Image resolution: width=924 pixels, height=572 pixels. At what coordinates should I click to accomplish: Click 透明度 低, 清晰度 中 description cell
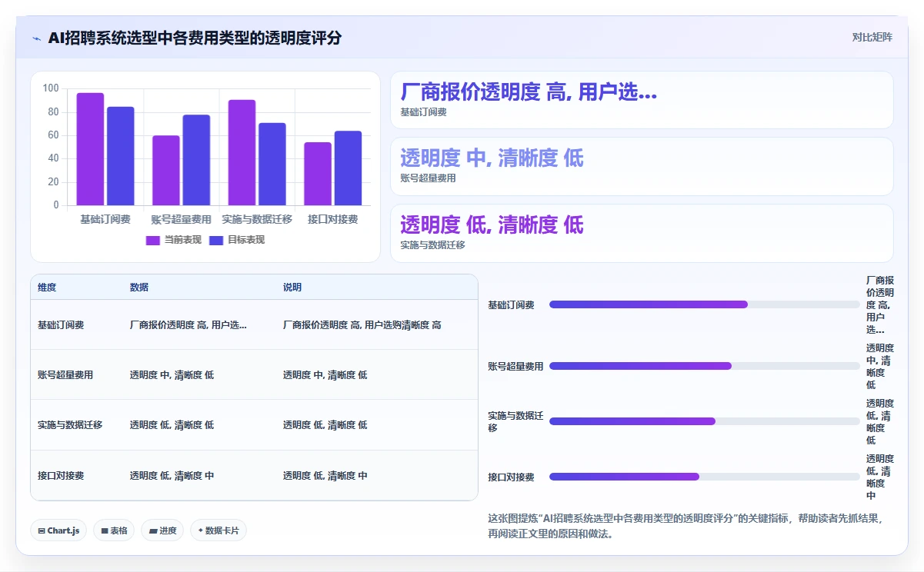[x=325, y=476]
